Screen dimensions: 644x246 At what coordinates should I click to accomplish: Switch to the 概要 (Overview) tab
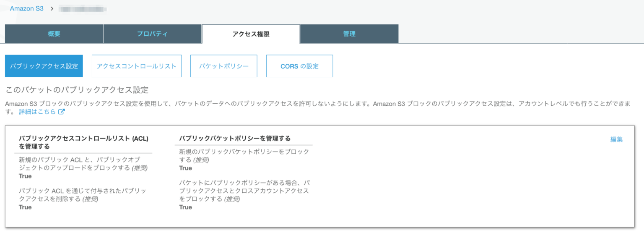(53, 34)
